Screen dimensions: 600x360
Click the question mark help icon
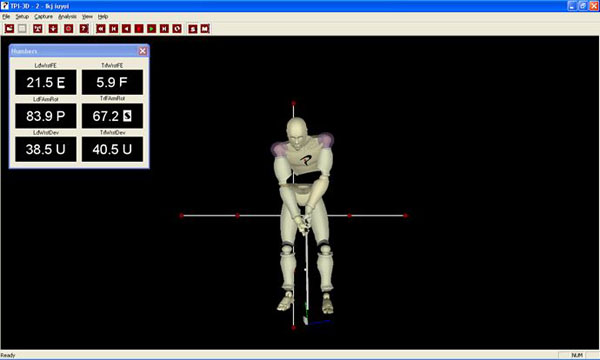(x=84, y=29)
